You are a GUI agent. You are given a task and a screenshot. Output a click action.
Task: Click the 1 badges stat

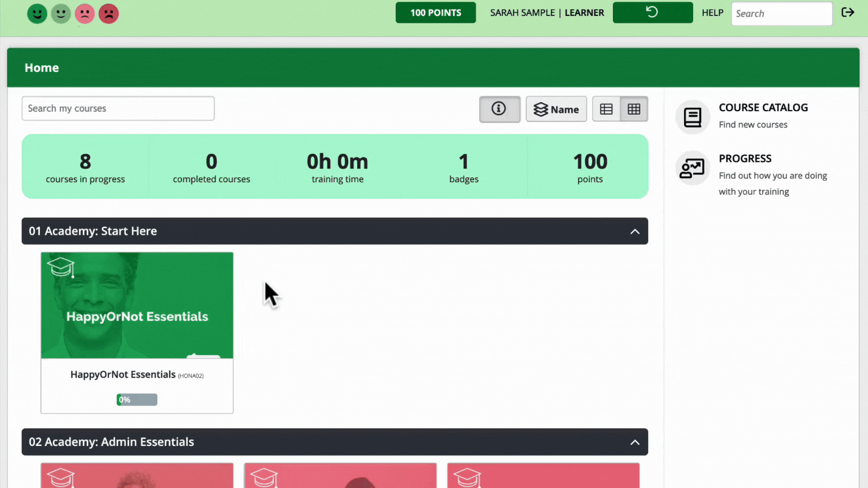click(x=464, y=167)
